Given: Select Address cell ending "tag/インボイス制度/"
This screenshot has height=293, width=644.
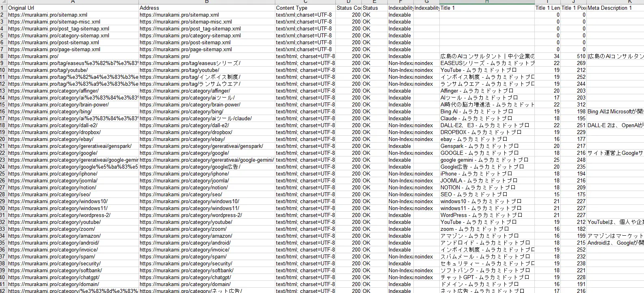Looking at the screenshot, I should tap(207, 77).
